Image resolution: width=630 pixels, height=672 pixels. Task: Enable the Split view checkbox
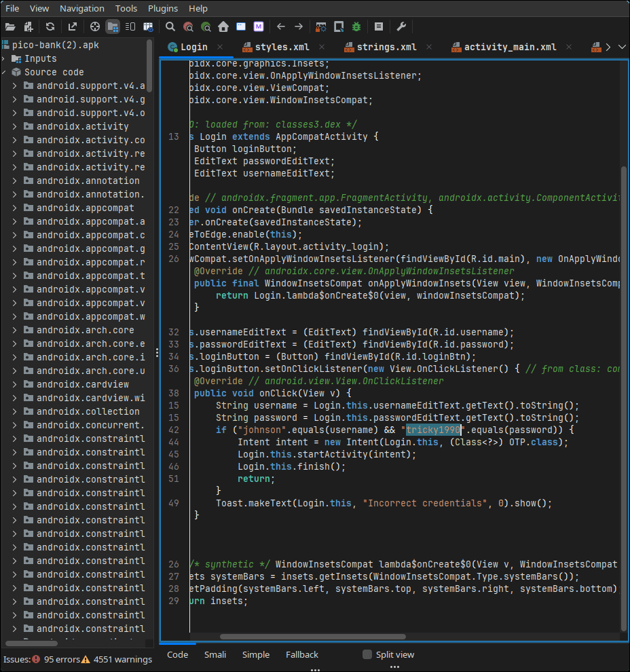click(x=367, y=655)
